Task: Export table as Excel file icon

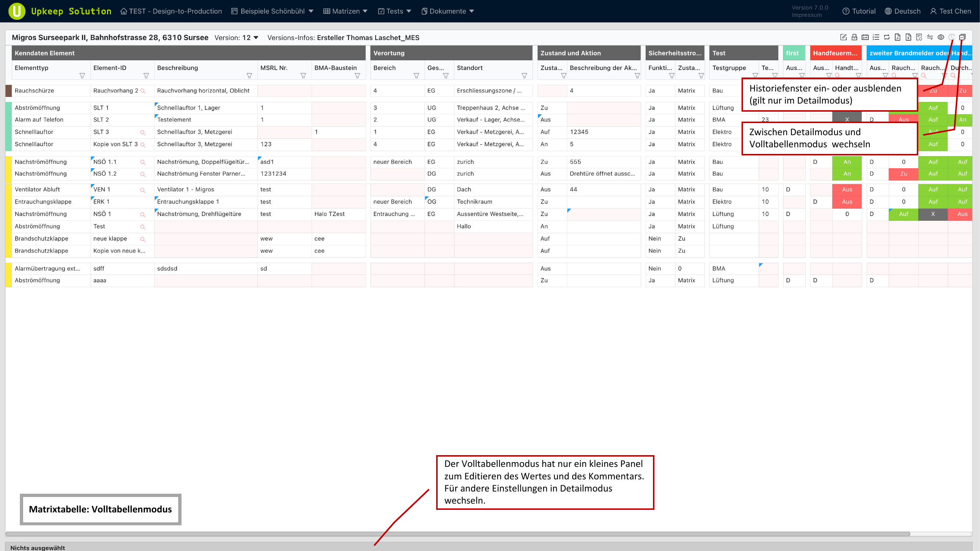Action: pyautogui.click(x=908, y=37)
